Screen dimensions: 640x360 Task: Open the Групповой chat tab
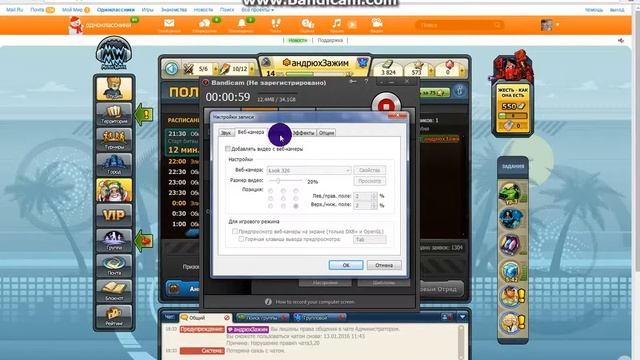pos(320,317)
